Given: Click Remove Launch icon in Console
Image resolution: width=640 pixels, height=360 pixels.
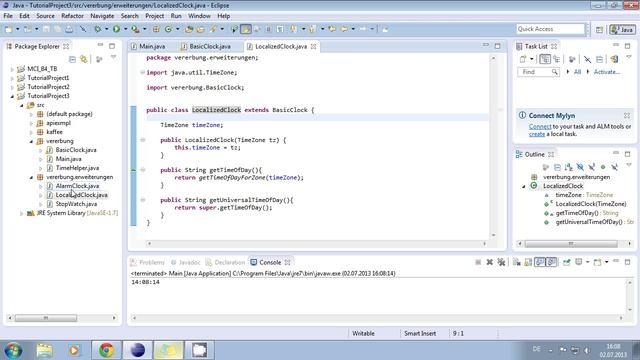Looking at the screenshot, I should 489,262.
